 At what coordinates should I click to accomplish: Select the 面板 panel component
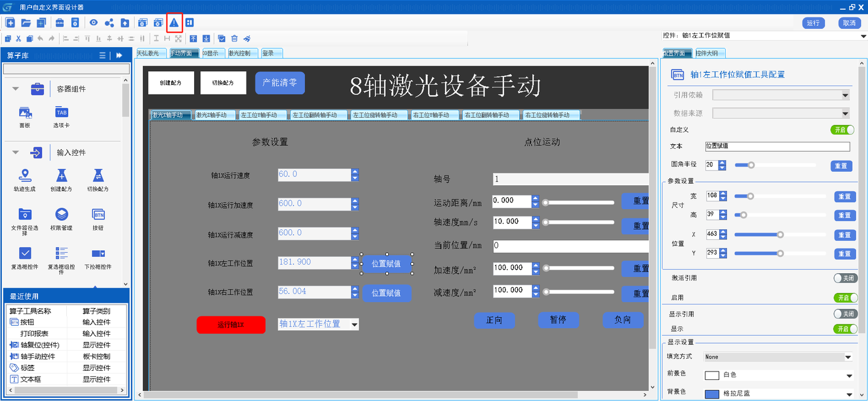pos(25,117)
